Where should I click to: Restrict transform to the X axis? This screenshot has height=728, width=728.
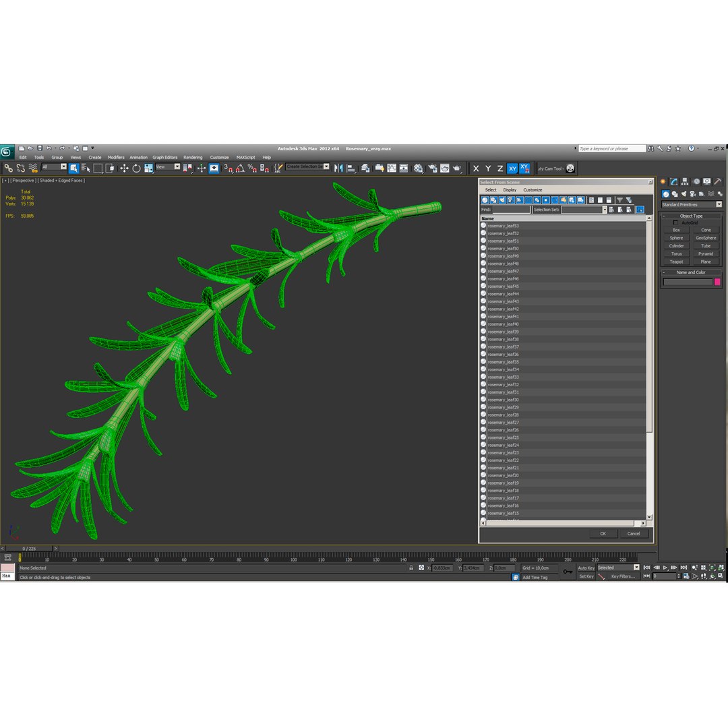pos(476,169)
